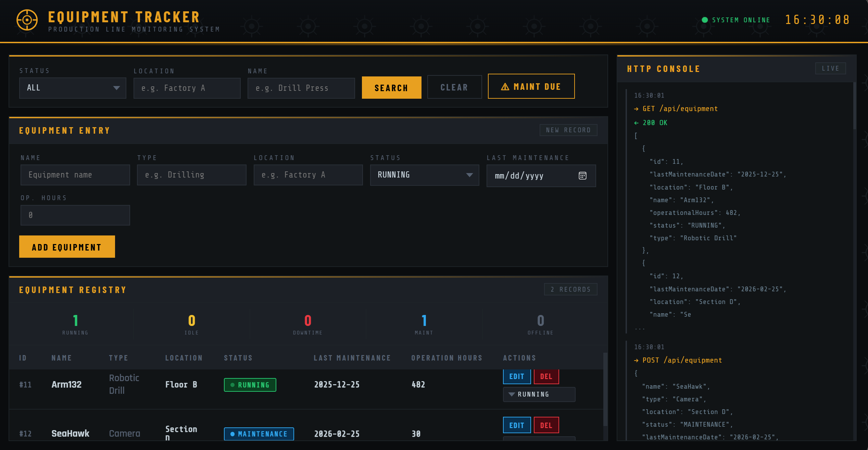Delete the Arm132 equipment row
The width and height of the screenshot is (868, 450).
[546, 377]
